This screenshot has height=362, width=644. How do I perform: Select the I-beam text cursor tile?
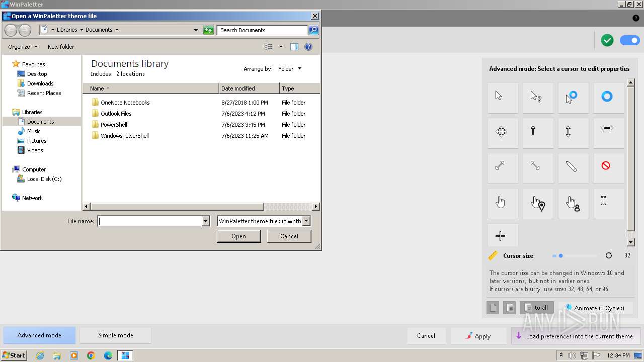608,204
